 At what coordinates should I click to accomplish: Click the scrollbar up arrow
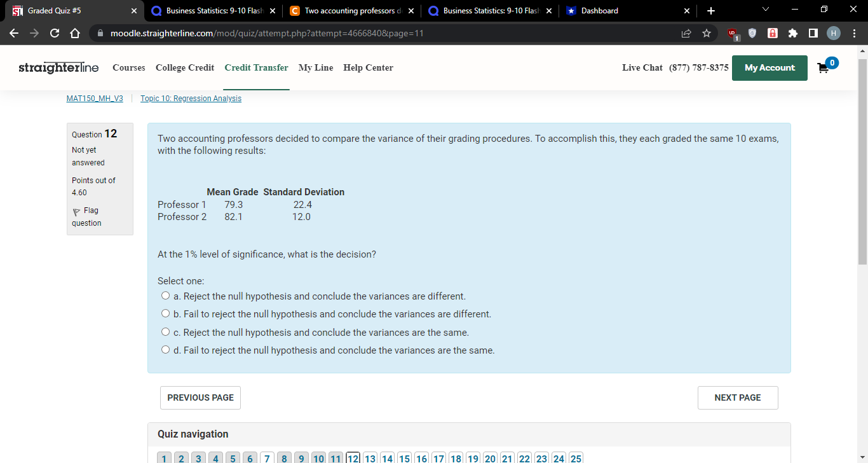tap(862, 50)
